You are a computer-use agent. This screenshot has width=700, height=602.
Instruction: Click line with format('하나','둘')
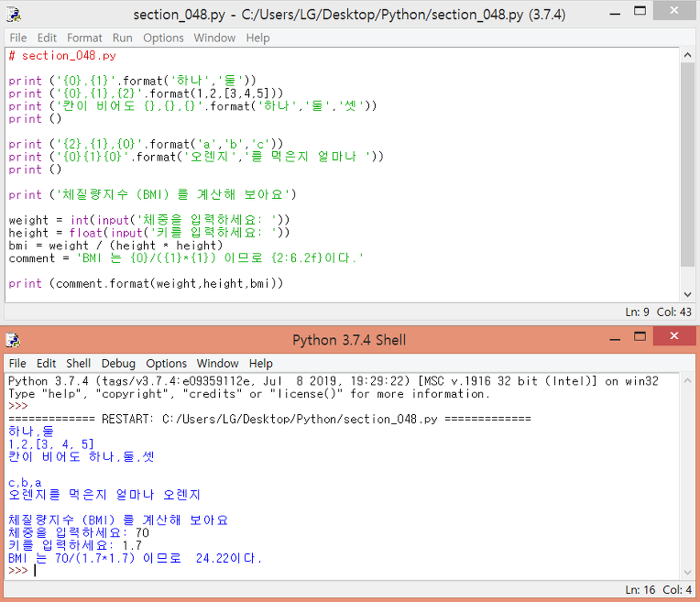[x=133, y=81]
